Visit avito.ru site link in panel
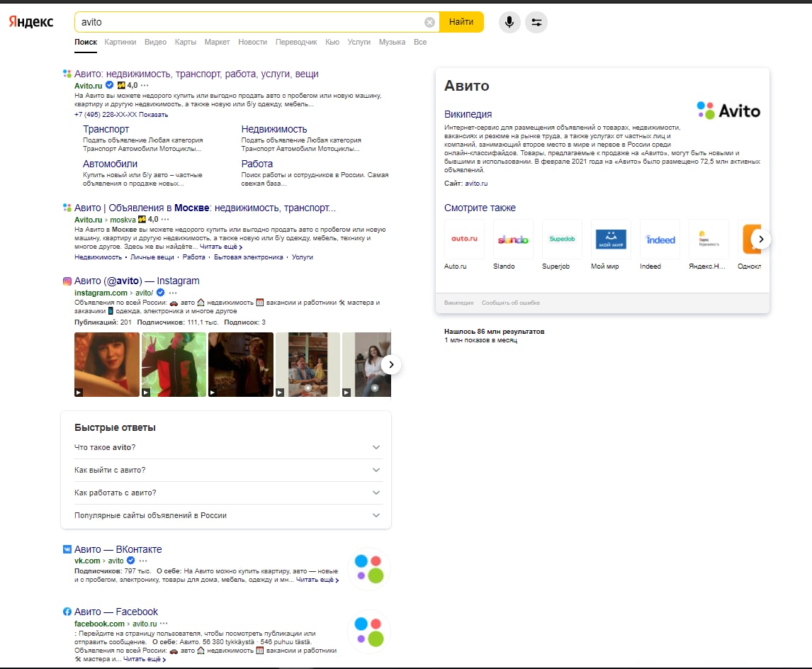 pos(476,184)
